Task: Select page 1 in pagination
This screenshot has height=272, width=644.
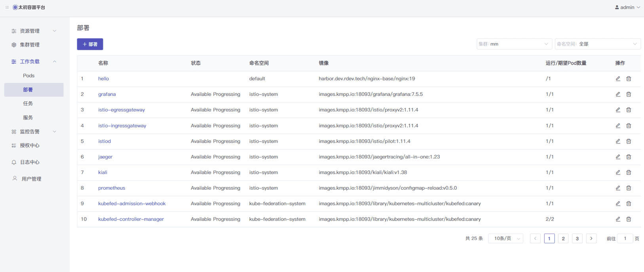Action: pos(549,238)
